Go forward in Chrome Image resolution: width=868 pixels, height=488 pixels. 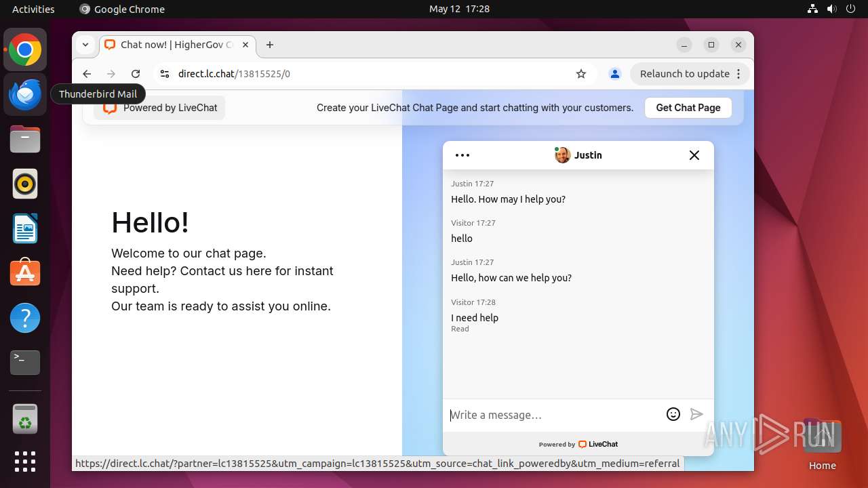pyautogui.click(x=111, y=74)
